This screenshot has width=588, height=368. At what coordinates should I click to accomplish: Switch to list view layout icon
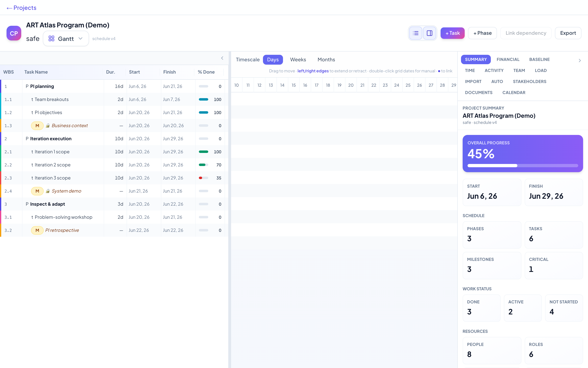(415, 33)
